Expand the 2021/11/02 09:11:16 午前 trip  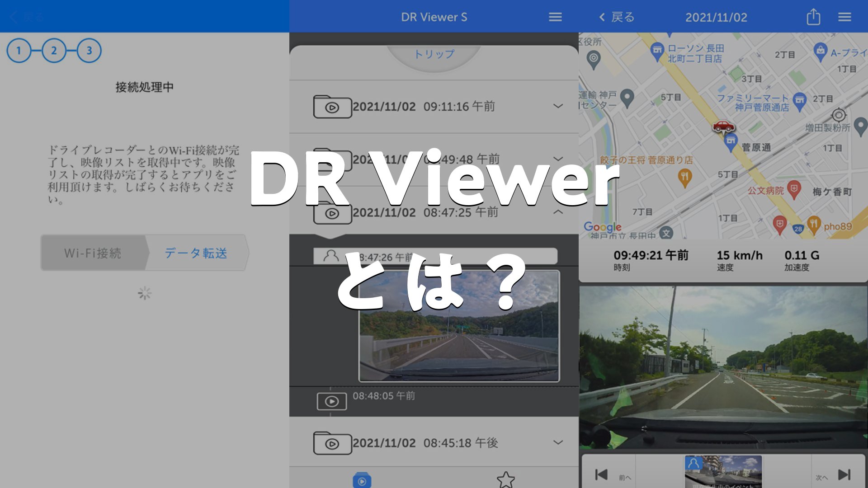coord(558,106)
